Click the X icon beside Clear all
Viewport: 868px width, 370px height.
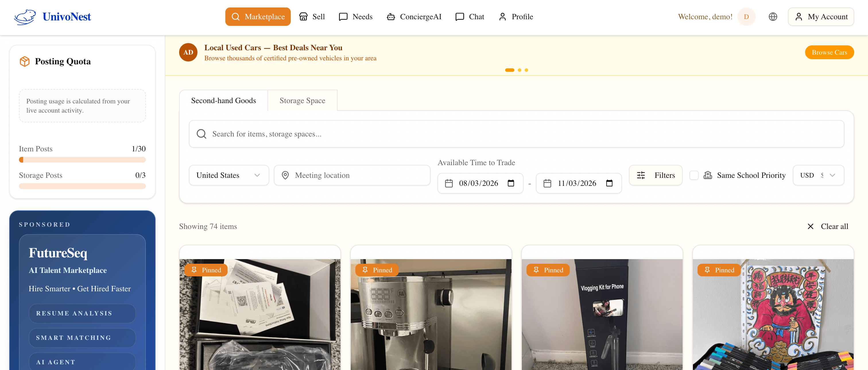(x=810, y=226)
